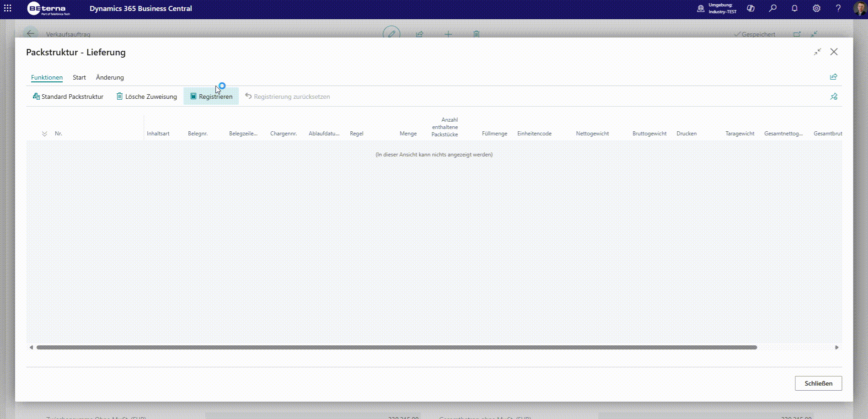The height and width of the screenshot is (419, 868).
Task: Open notifications bell
Action: (794, 8)
